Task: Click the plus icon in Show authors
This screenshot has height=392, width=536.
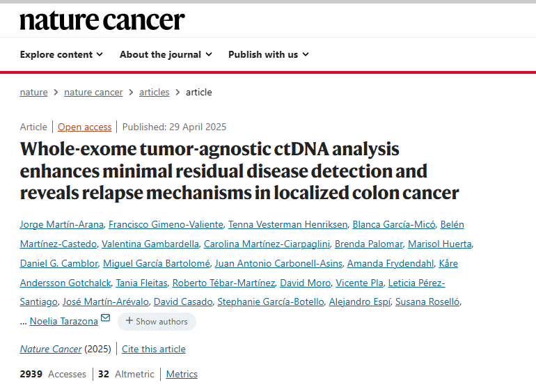Action: (129, 320)
